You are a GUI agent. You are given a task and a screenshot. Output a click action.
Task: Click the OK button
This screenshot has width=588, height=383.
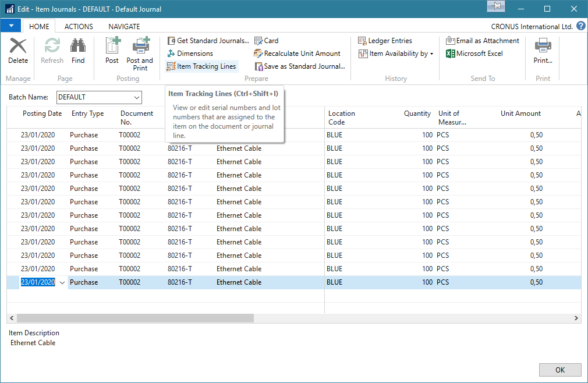[560, 370]
